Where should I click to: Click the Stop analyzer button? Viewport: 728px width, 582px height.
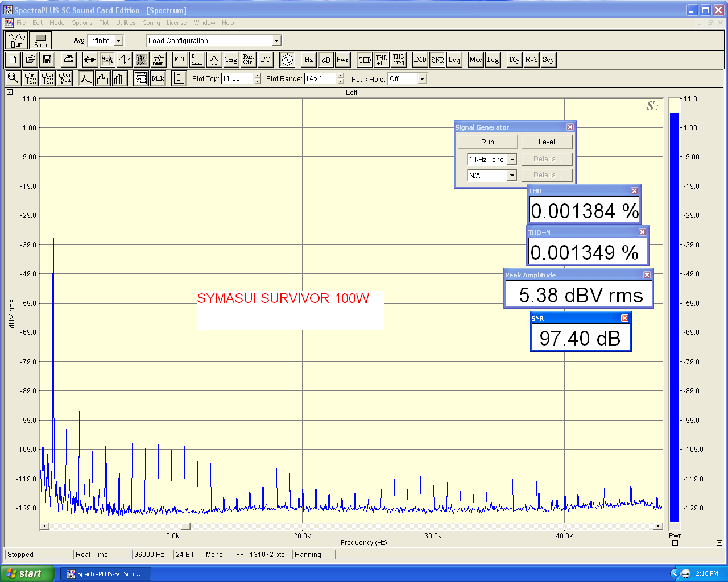[x=40, y=40]
